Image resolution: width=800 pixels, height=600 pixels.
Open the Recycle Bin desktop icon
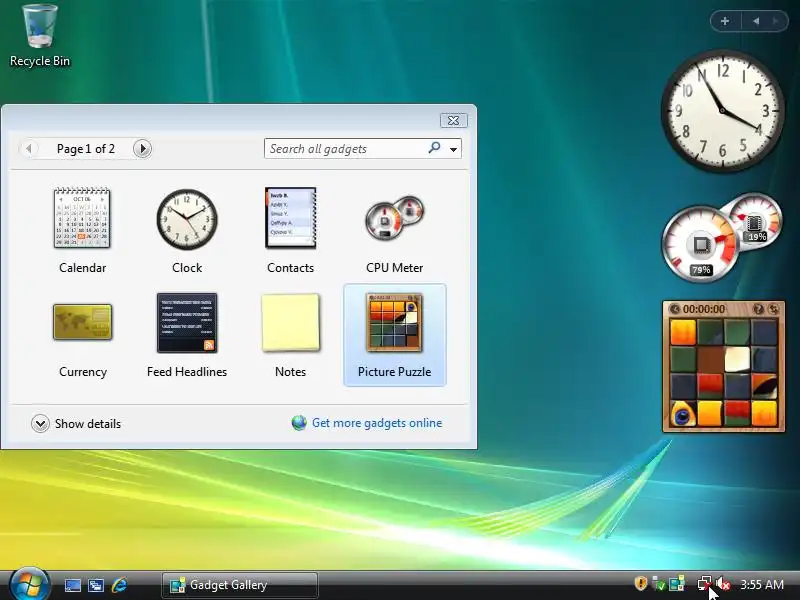tap(40, 36)
